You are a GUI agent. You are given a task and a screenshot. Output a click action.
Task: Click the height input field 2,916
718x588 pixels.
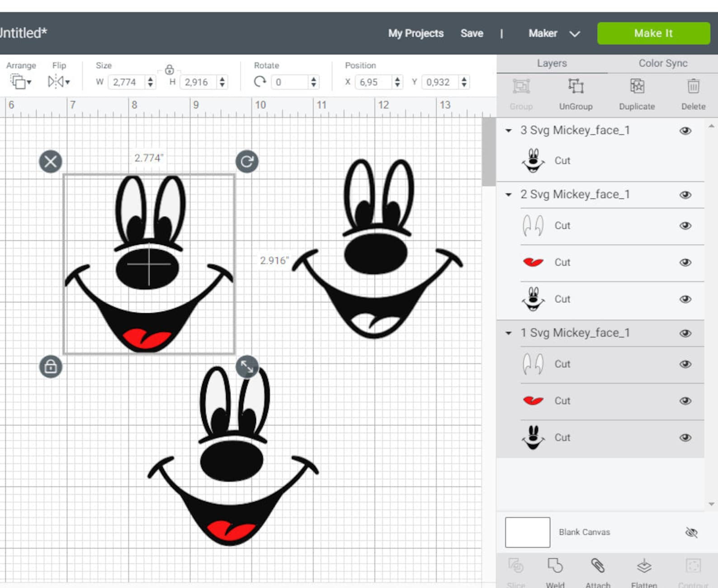point(198,82)
